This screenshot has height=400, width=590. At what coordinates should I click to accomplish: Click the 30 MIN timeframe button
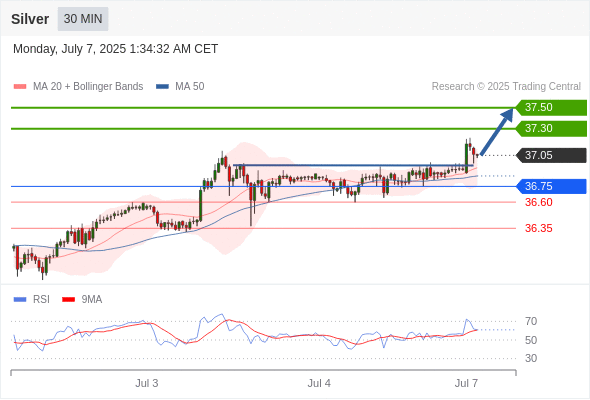(x=83, y=19)
